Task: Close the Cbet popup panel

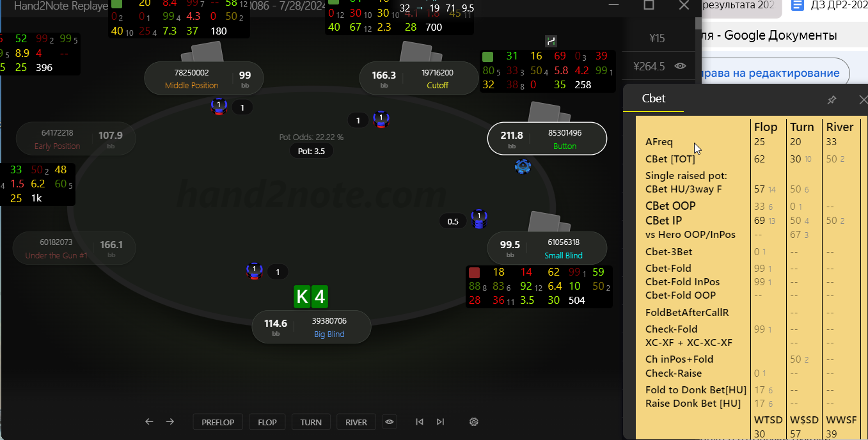Action: click(863, 100)
